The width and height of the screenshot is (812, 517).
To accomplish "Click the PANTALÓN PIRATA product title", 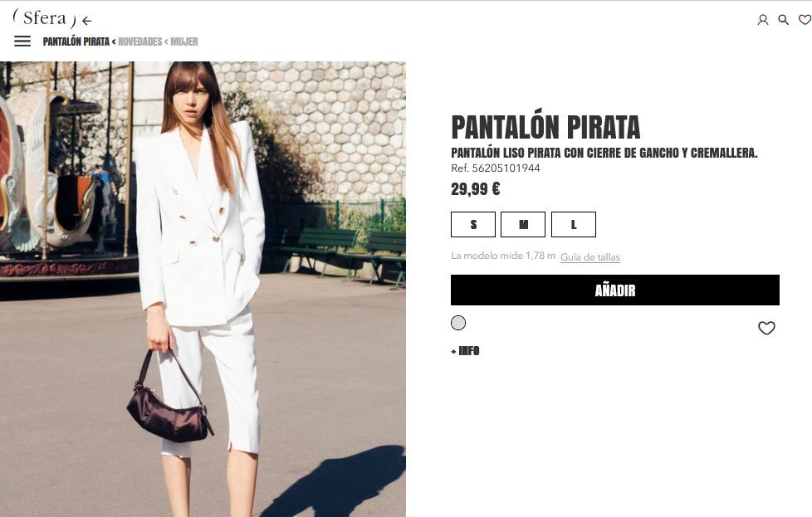I will [545, 127].
